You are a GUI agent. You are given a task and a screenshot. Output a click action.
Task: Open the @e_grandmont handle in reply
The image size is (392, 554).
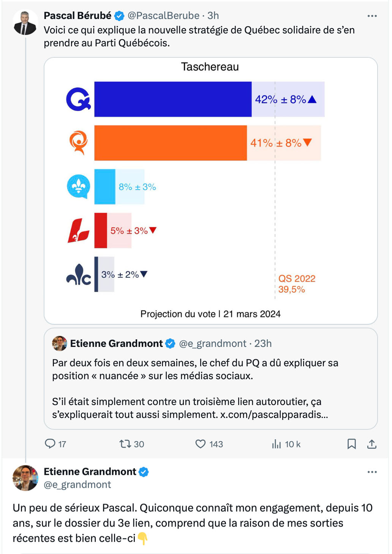pyautogui.click(x=77, y=484)
